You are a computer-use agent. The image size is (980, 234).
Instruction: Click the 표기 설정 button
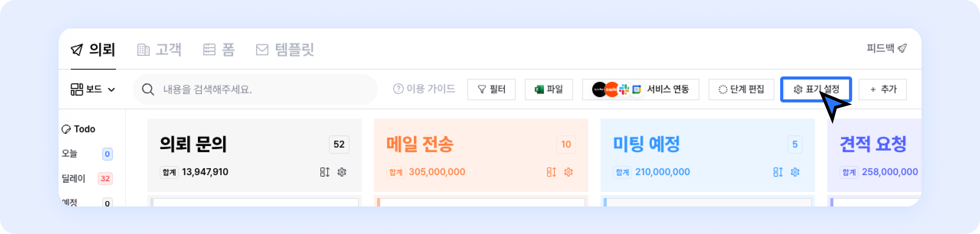click(816, 89)
